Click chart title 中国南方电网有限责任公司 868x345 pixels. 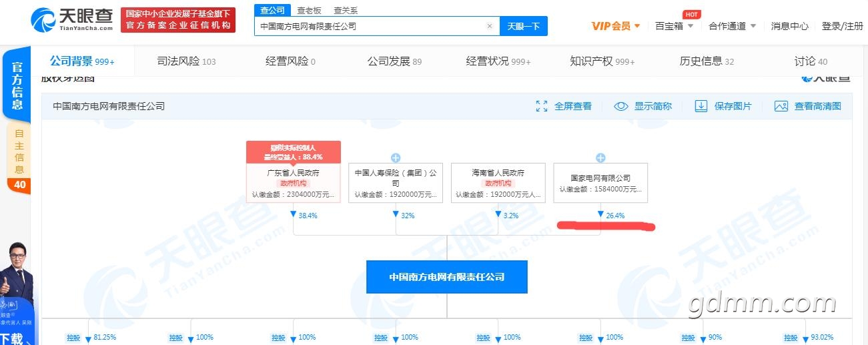(x=109, y=106)
